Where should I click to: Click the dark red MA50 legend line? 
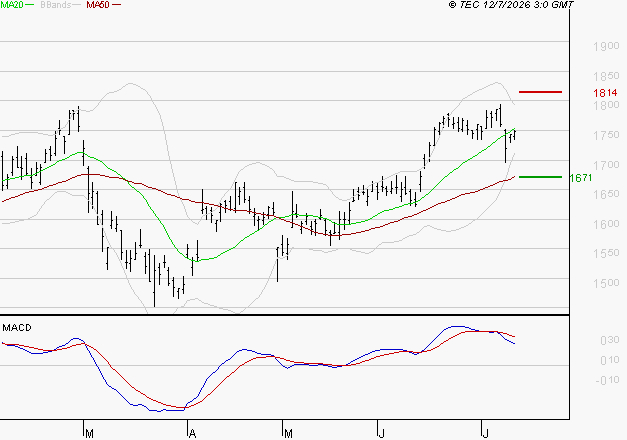[x=116, y=5]
